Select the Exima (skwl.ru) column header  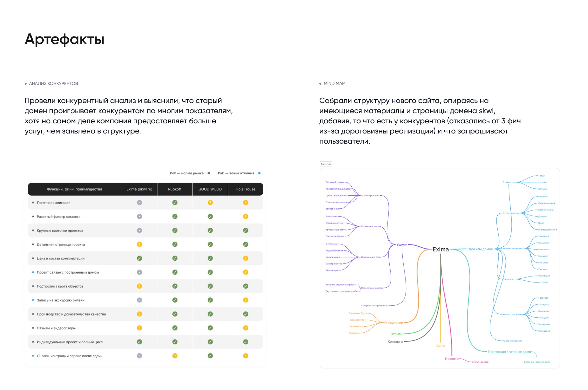coord(139,189)
